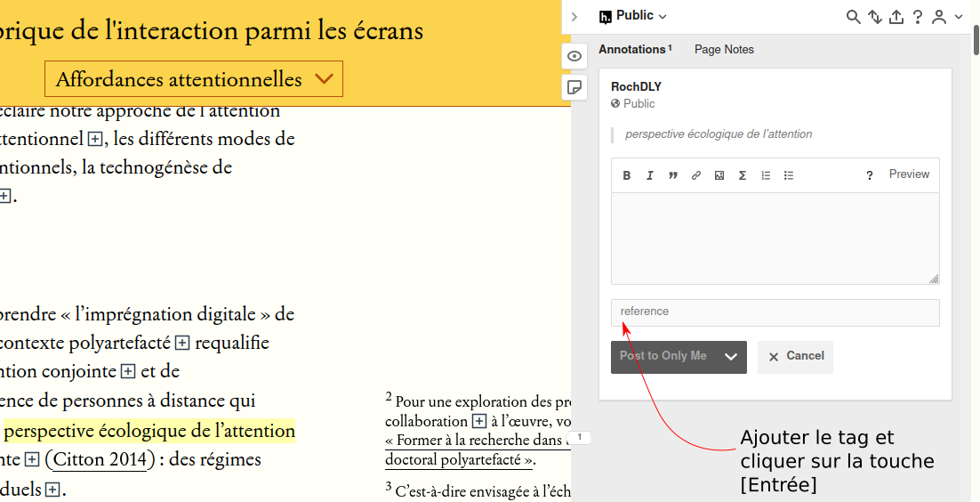Switch to the Page Notes tab
This screenshot has width=980, height=502.
(724, 50)
